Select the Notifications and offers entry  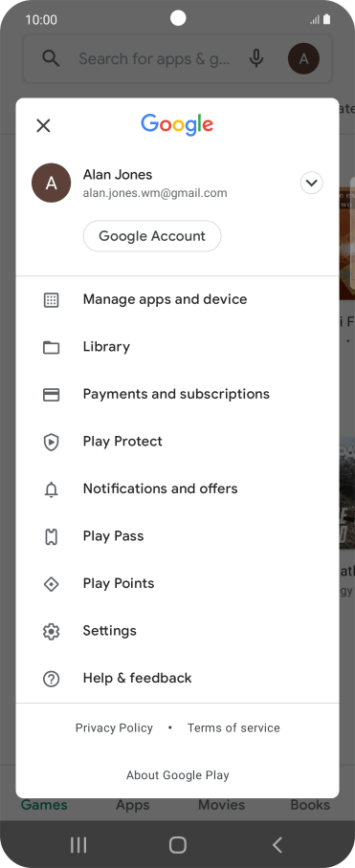[177, 488]
